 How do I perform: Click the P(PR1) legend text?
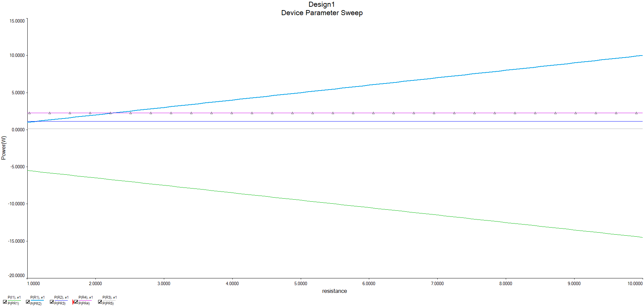(x=13, y=303)
